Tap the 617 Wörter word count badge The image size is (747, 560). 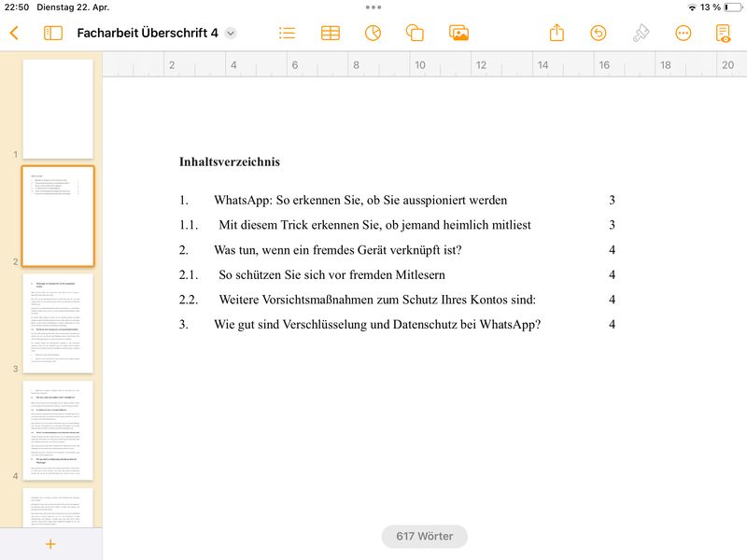pos(425,536)
